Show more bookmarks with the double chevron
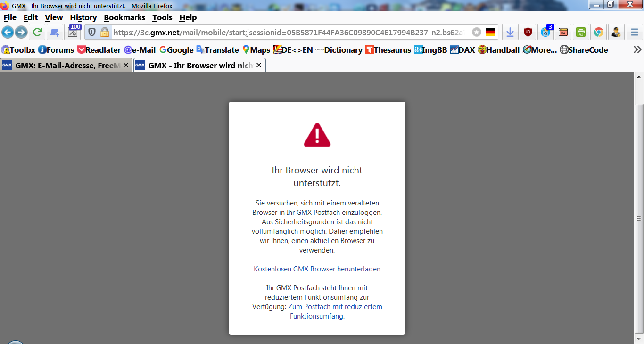This screenshot has width=644, height=344. tap(637, 50)
